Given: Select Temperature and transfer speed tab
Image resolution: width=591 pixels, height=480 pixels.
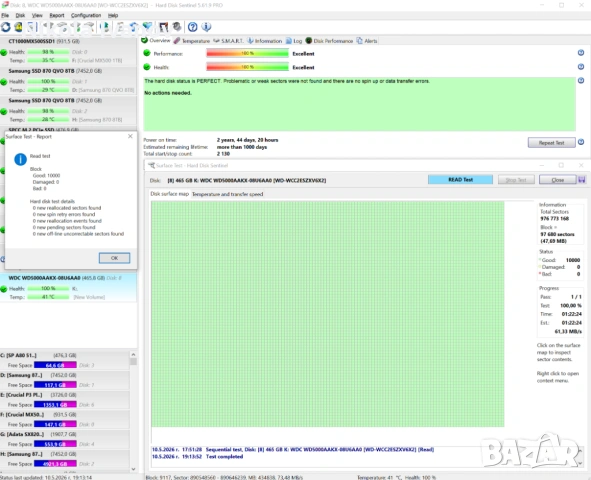Looking at the screenshot, I should tap(227, 194).
